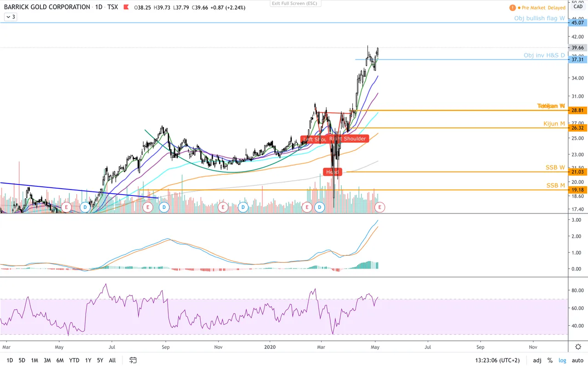
Task: Click the 39.66 current price label
Action: [577, 47]
